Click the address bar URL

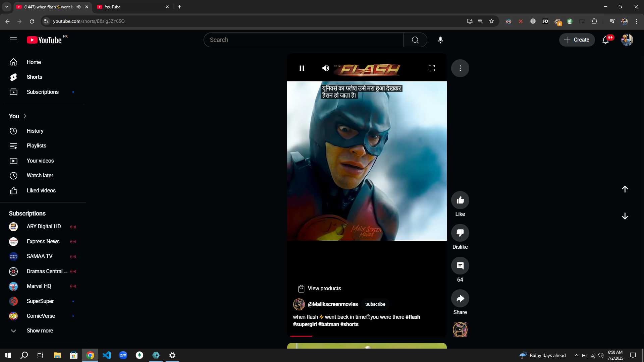(89, 21)
